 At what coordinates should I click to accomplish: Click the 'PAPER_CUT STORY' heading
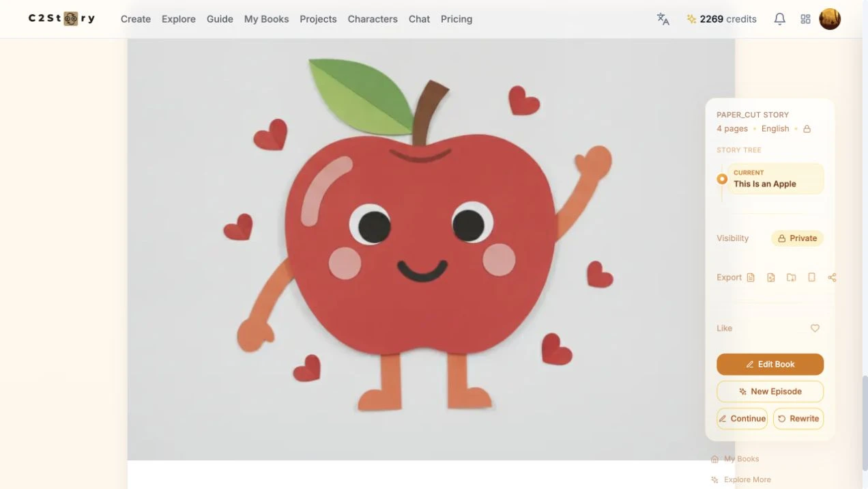[x=753, y=115]
